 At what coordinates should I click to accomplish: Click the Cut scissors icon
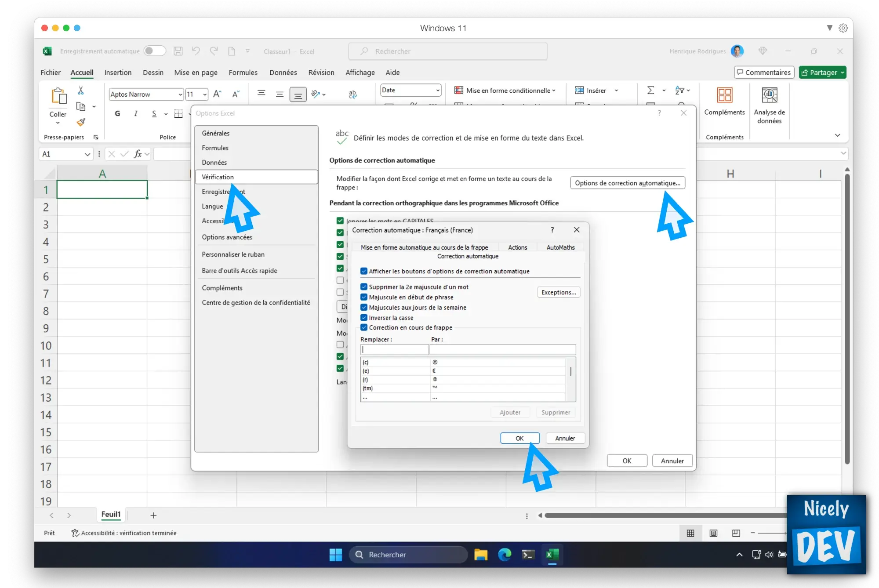tap(81, 90)
